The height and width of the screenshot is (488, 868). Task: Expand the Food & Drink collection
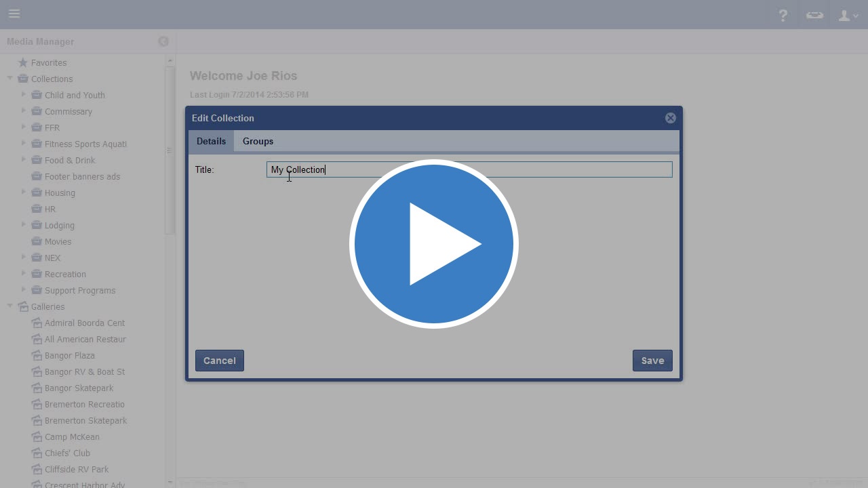click(x=24, y=160)
